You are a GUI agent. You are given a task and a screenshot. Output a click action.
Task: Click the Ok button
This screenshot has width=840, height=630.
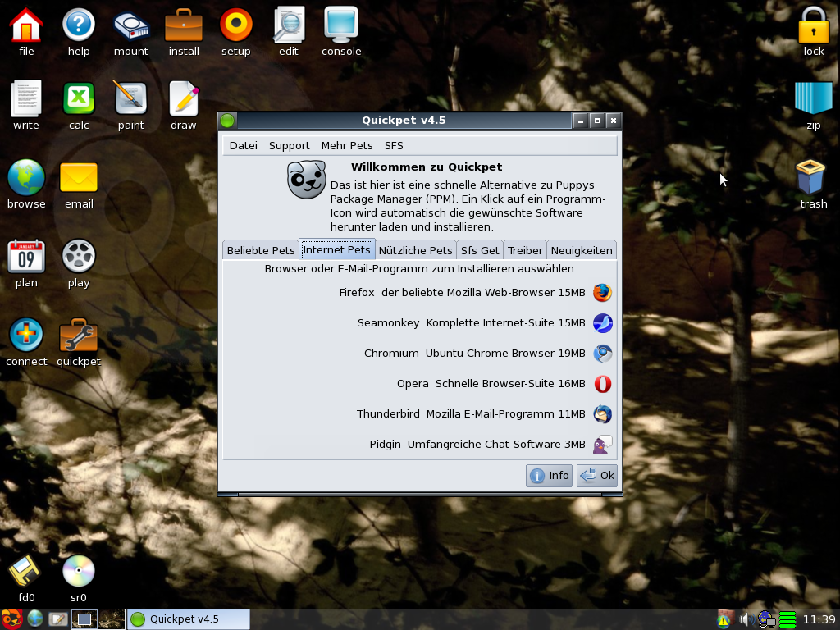click(597, 476)
